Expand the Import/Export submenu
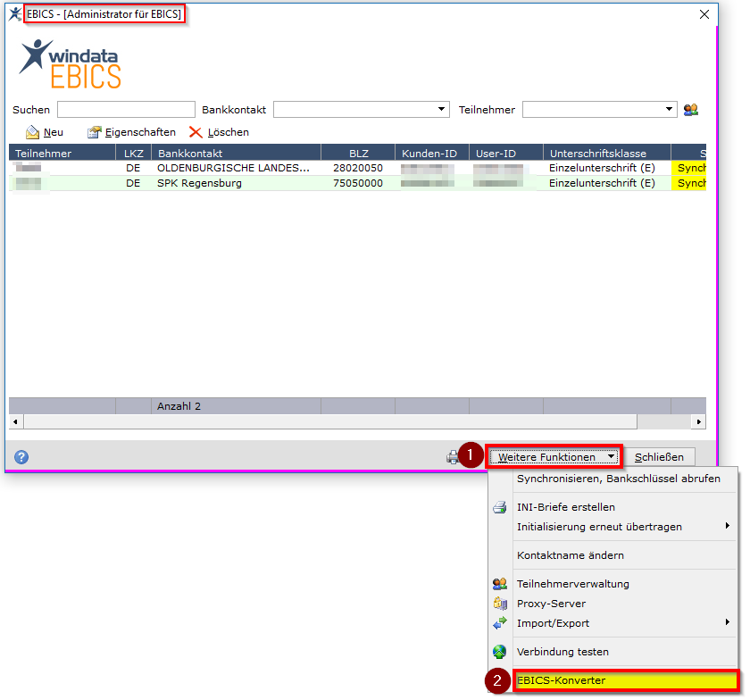Screen dimensions: 750x700 727,622
